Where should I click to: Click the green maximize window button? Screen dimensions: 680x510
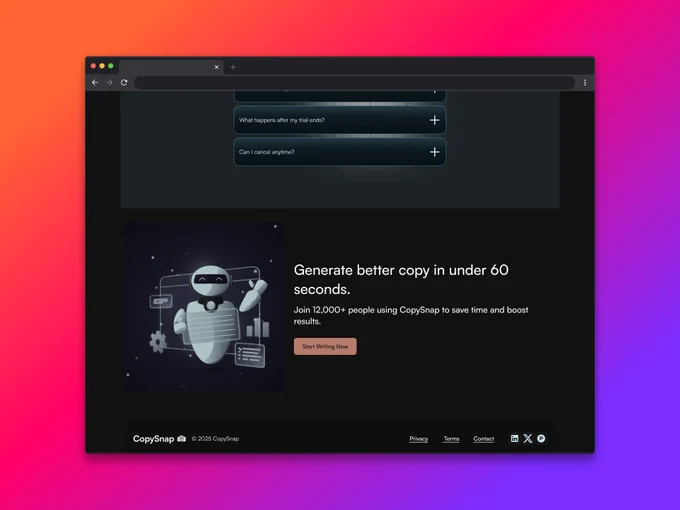tap(111, 66)
